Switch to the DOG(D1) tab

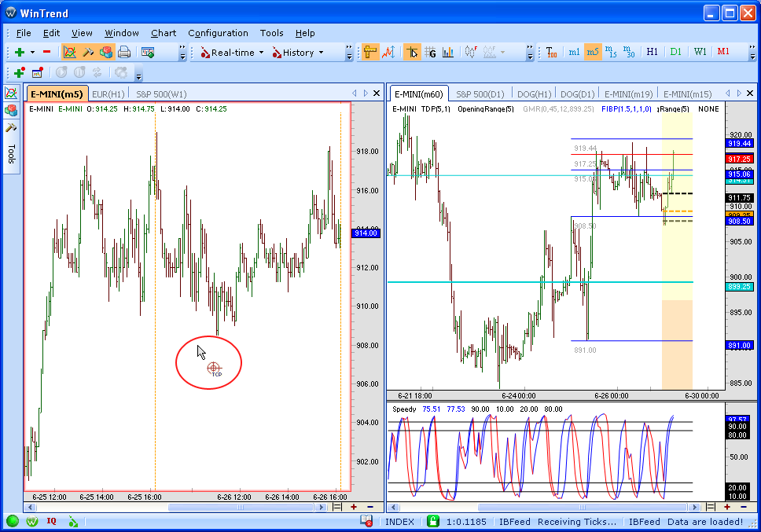(578, 94)
